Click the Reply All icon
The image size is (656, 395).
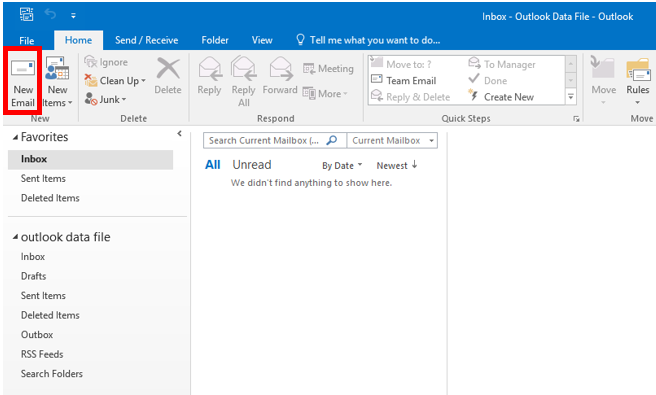[243, 68]
